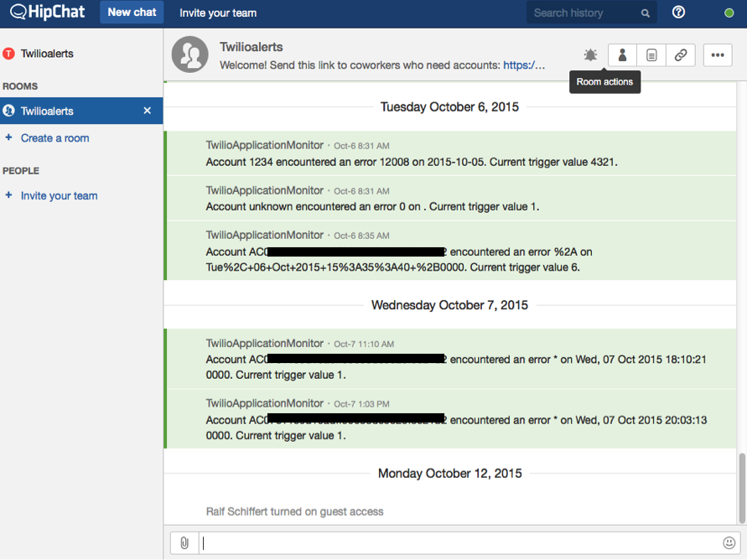747x560 pixels.
Task: Show room members person icon
Action: point(622,55)
